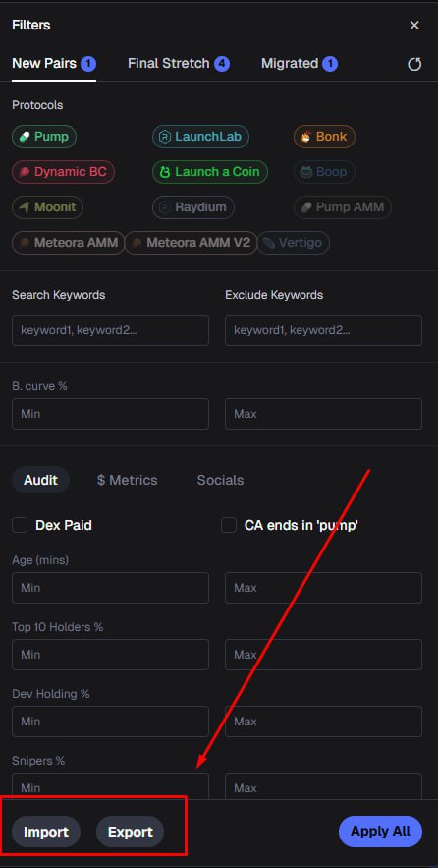Toggle the Dynamic BC protocol chip

(x=63, y=172)
